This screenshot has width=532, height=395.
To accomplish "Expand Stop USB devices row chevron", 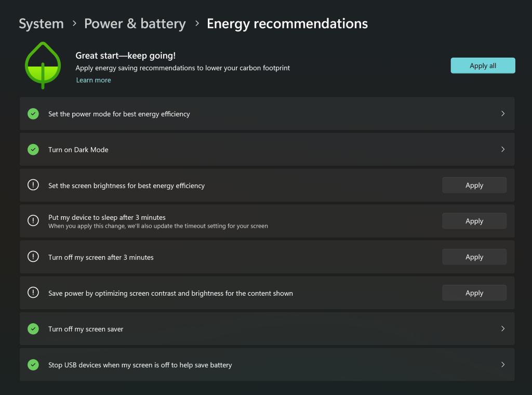I will [503, 365].
